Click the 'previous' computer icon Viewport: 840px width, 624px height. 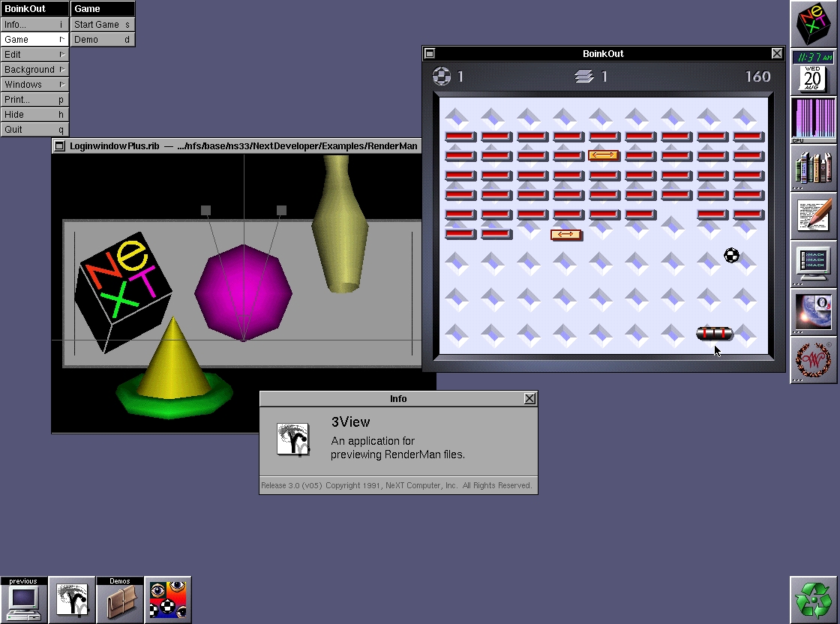tap(23, 600)
